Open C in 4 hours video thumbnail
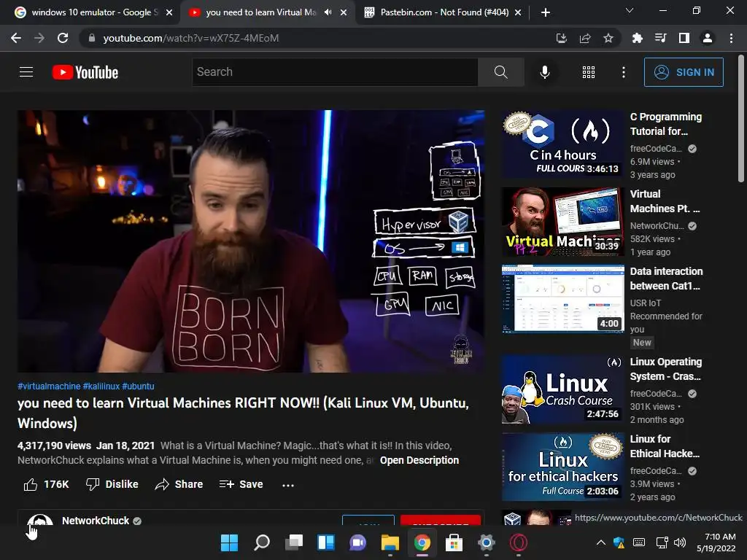The image size is (747, 560). 562,144
